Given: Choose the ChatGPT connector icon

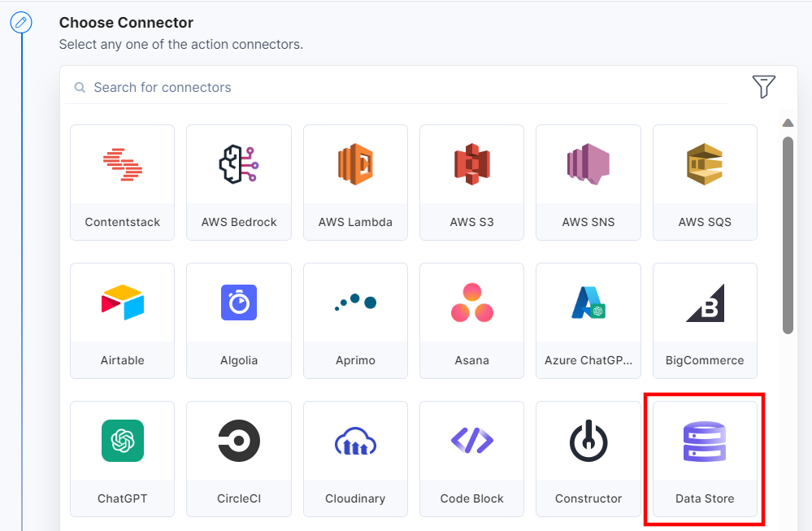Looking at the screenshot, I should pyautogui.click(x=122, y=441).
